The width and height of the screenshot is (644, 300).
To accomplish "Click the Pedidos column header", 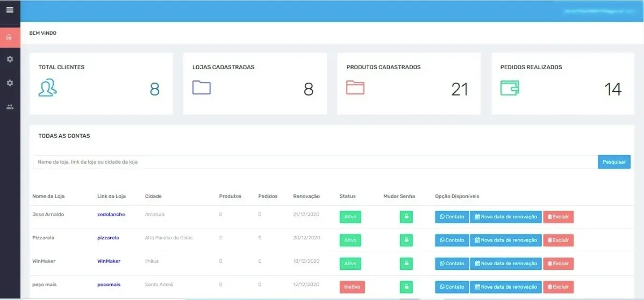I will point(268,196).
